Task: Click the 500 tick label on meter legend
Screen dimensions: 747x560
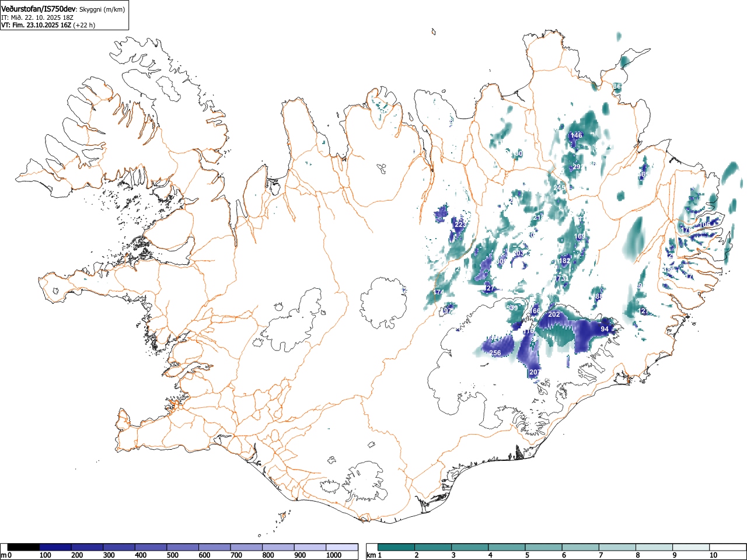Action: point(173,555)
